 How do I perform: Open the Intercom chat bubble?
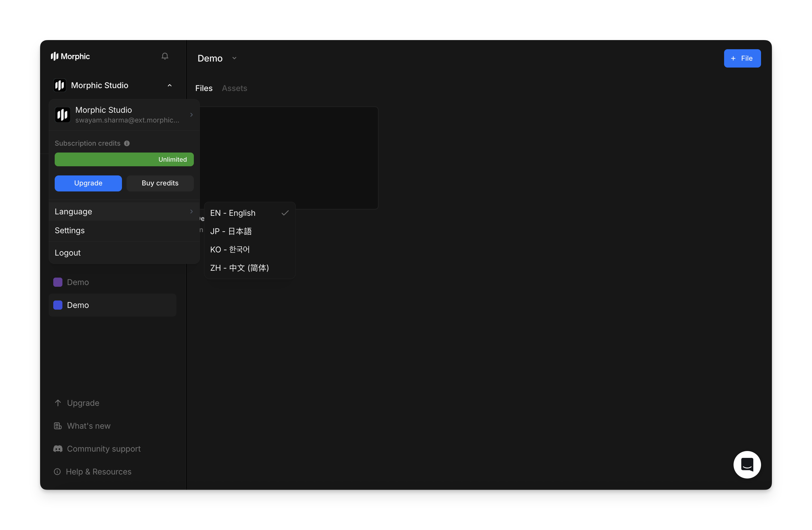point(747,464)
